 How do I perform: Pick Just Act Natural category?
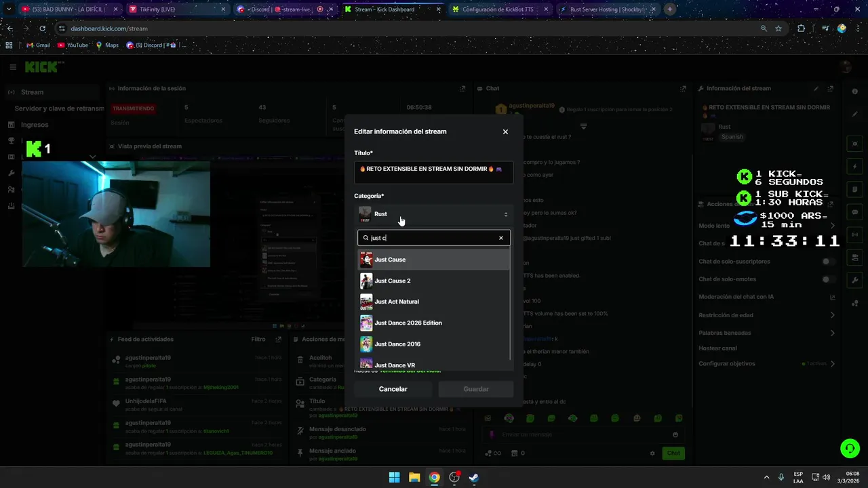433,302
